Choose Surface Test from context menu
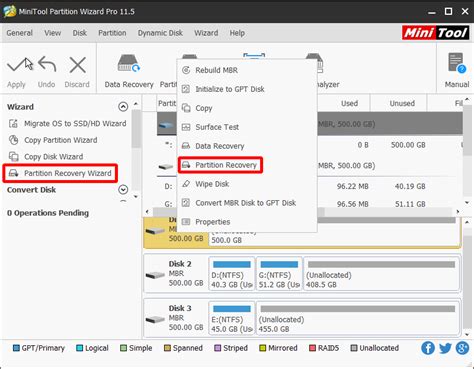 click(247, 127)
